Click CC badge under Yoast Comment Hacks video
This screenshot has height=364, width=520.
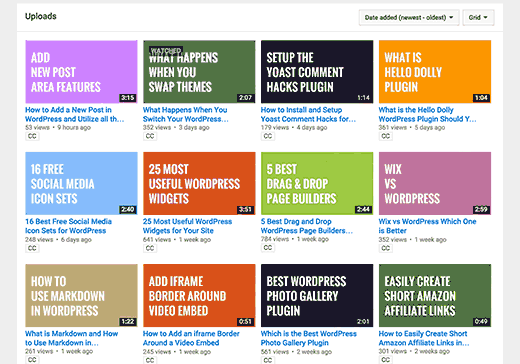click(x=268, y=136)
